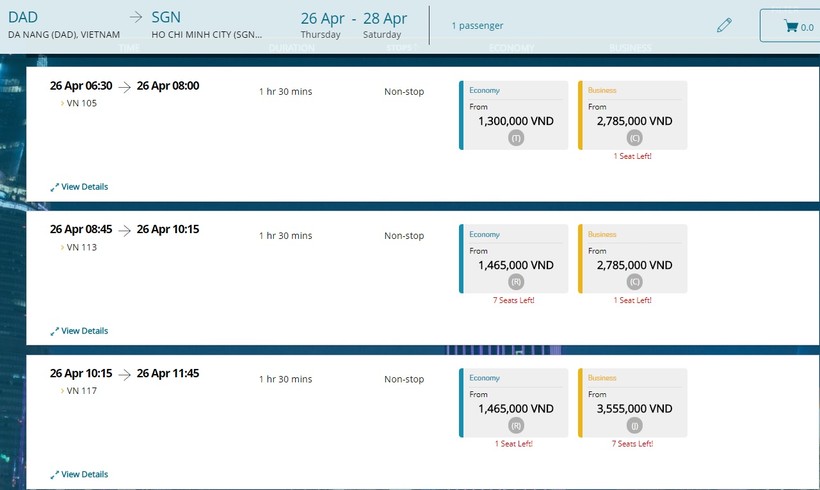
Task: Click the R fare class badge for VN 113
Action: click(x=516, y=283)
